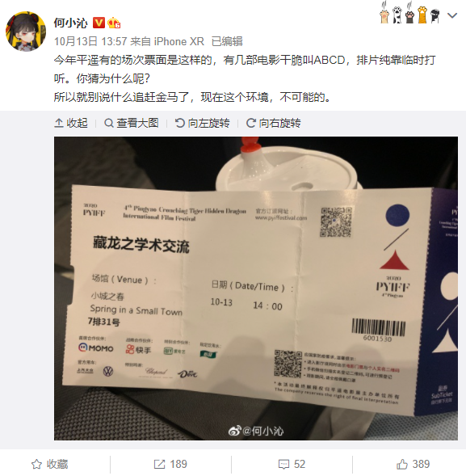Rotate the image left with 向左旋转
This screenshot has width=466, height=476.
coord(202,124)
